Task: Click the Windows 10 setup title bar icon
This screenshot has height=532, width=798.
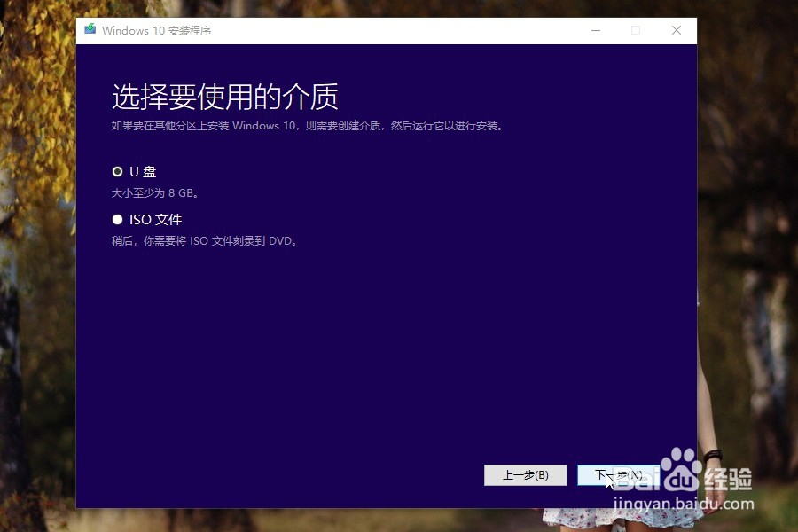Action: [x=90, y=29]
